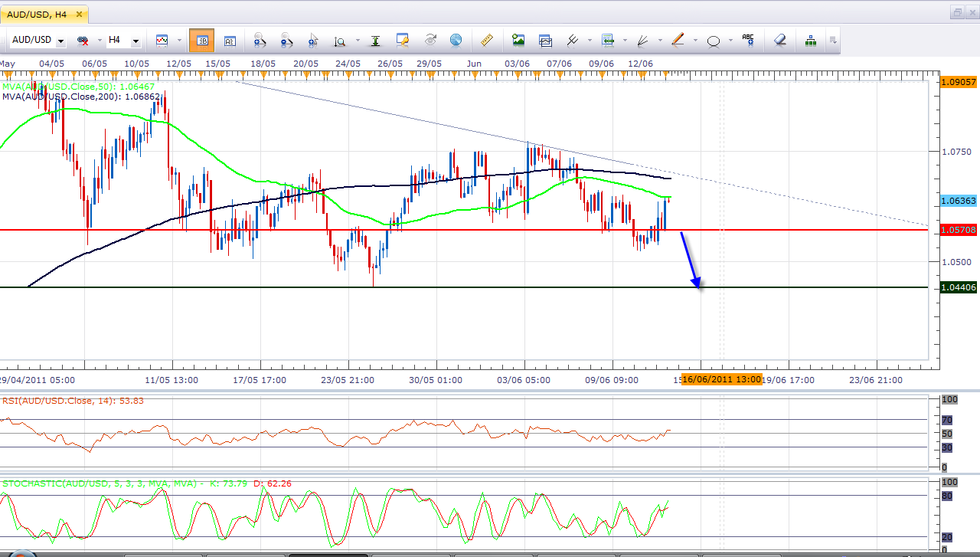
Task: Select the dark green horizontal support line
Action: click(464, 287)
